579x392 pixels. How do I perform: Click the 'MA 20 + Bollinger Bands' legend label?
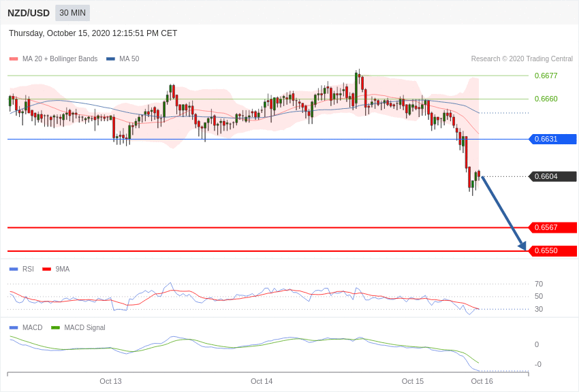[x=60, y=59]
